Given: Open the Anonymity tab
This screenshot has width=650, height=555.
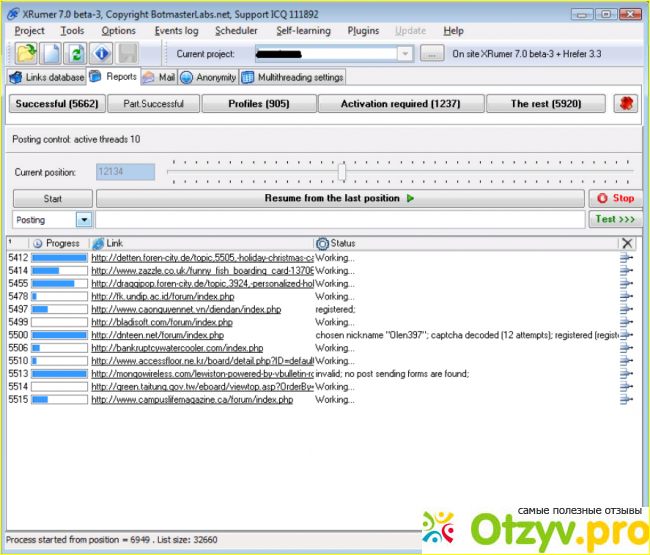Looking at the screenshot, I should (x=208, y=77).
